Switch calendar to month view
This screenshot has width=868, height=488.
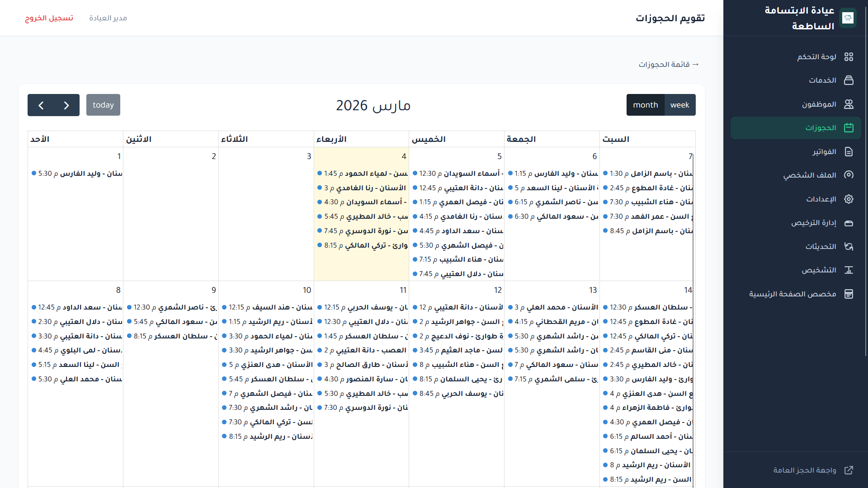[645, 105]
